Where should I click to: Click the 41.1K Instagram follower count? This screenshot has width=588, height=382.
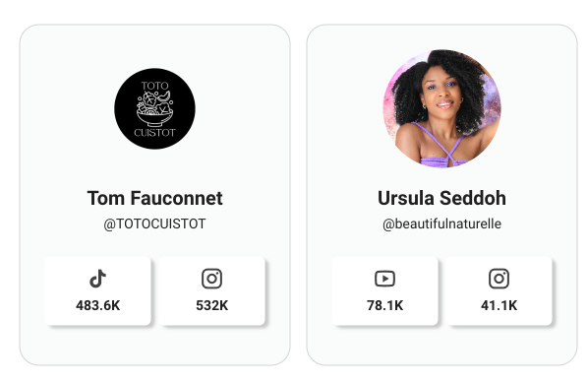coord(499,305)
